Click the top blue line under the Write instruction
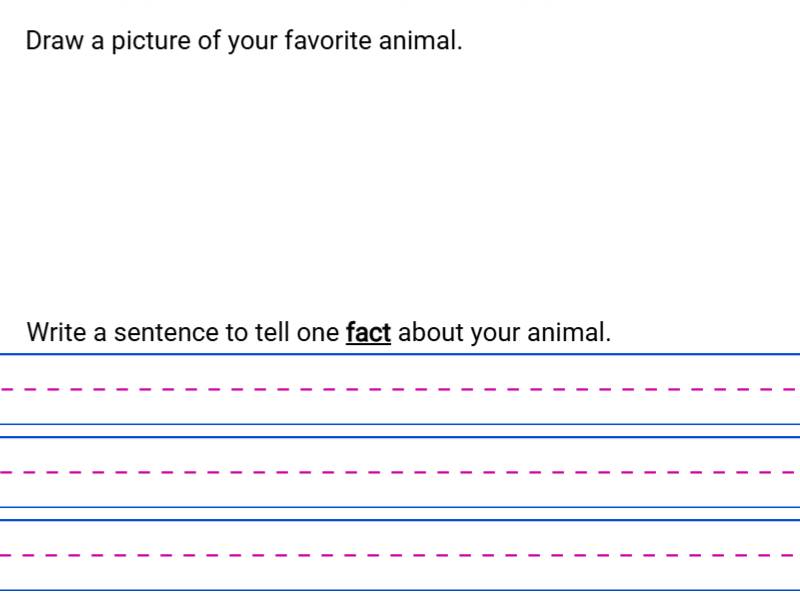800x600 pixels. pyautogui.click(x=400, y=354)
